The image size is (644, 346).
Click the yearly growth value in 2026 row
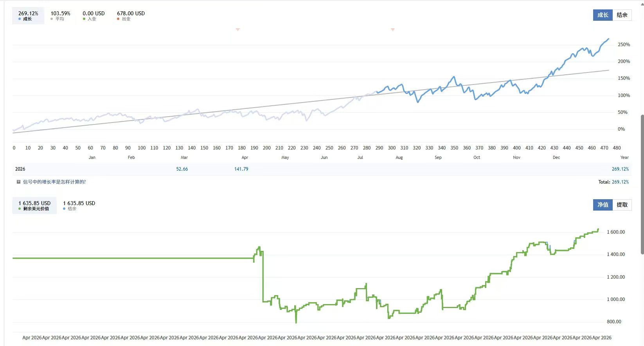tap(620, 169)
